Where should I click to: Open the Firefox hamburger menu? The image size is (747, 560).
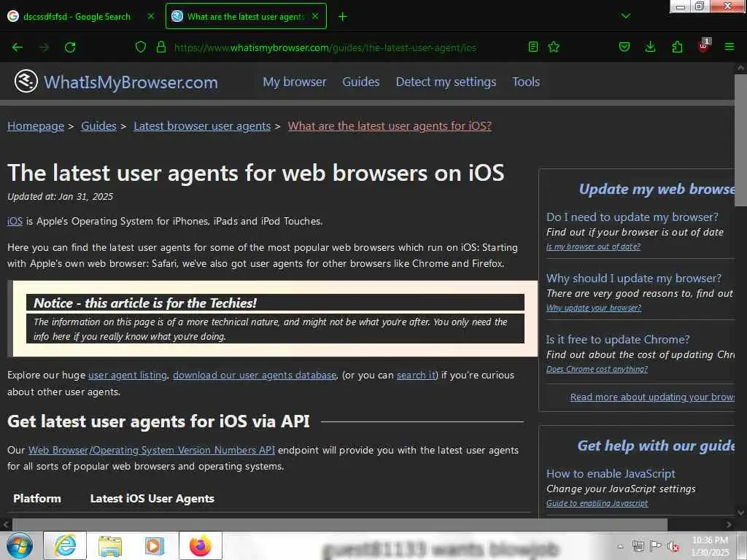point(729,47)
